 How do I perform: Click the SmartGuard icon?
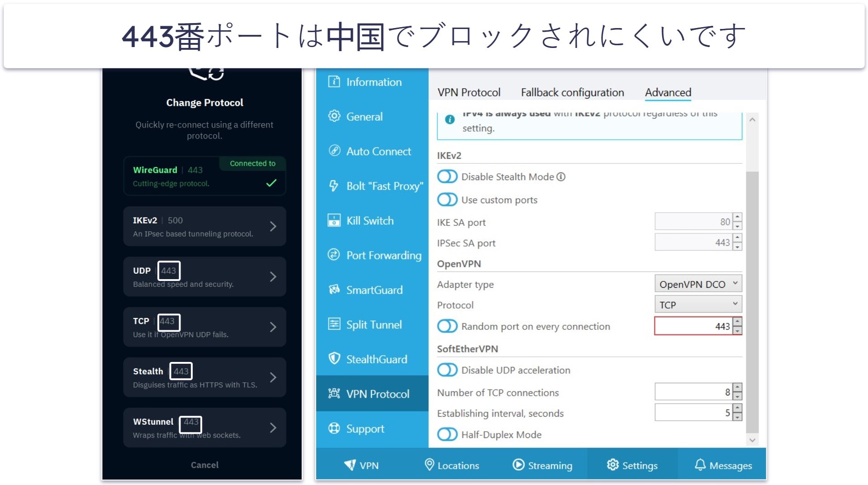(334, 290)
